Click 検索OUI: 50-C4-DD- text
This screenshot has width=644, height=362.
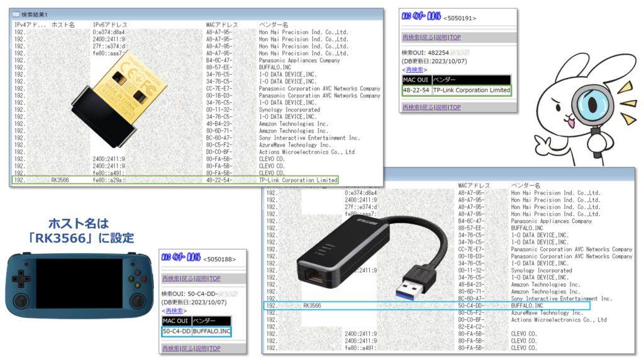click(x=189, y=294)
